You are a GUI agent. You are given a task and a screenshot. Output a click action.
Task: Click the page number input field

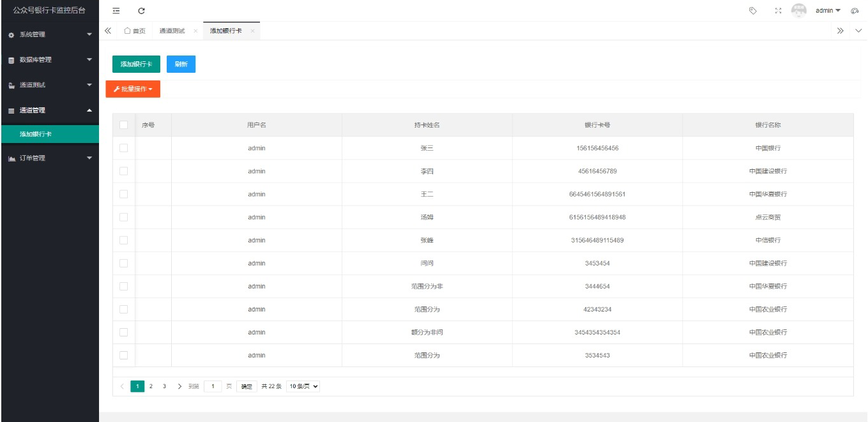click(213, 386)
